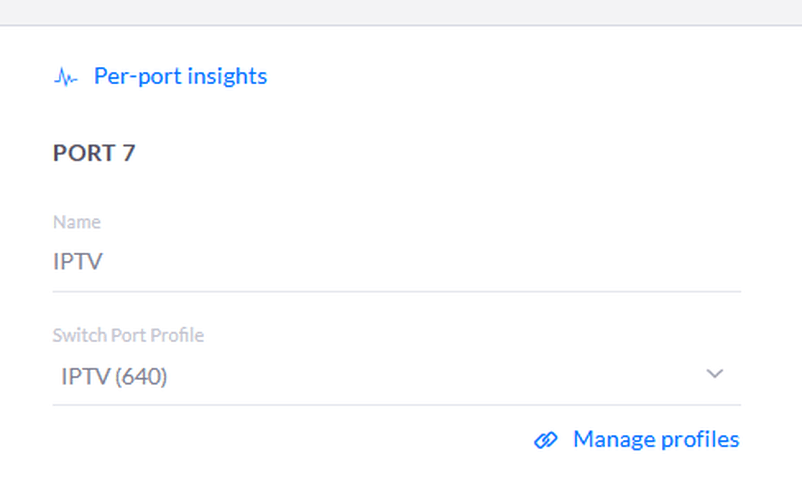This screenshot has width=802, height=488.
Task: Click the pulse icon beside Per-port insights
Action: [65, 77]
